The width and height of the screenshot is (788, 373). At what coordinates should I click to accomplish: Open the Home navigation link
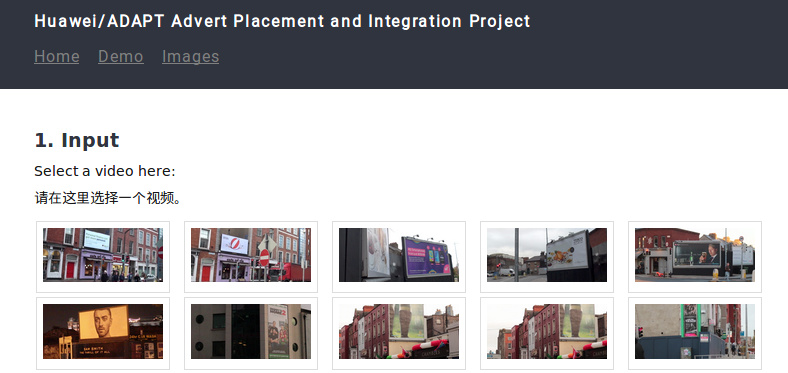pos(56,56)
